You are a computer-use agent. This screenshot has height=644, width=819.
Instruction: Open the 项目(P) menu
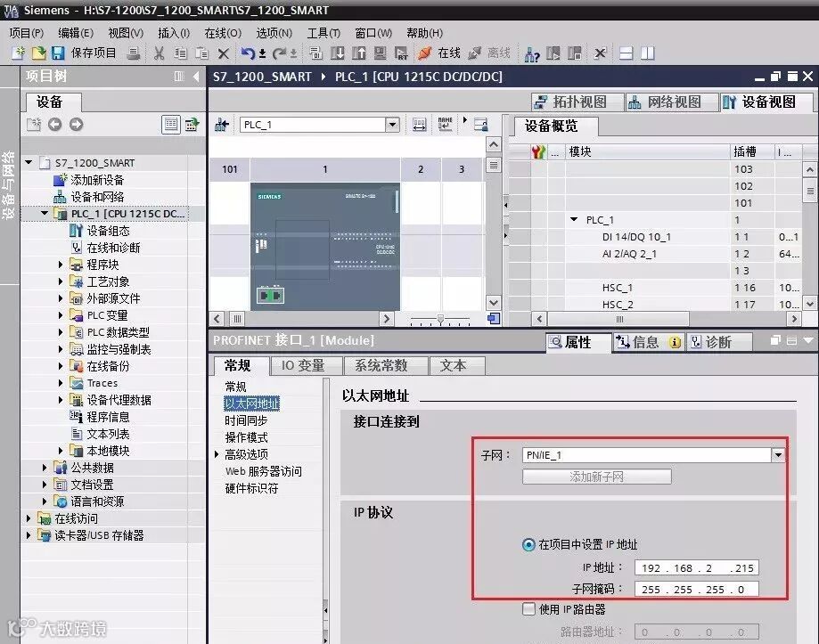(x=26, y=33)
